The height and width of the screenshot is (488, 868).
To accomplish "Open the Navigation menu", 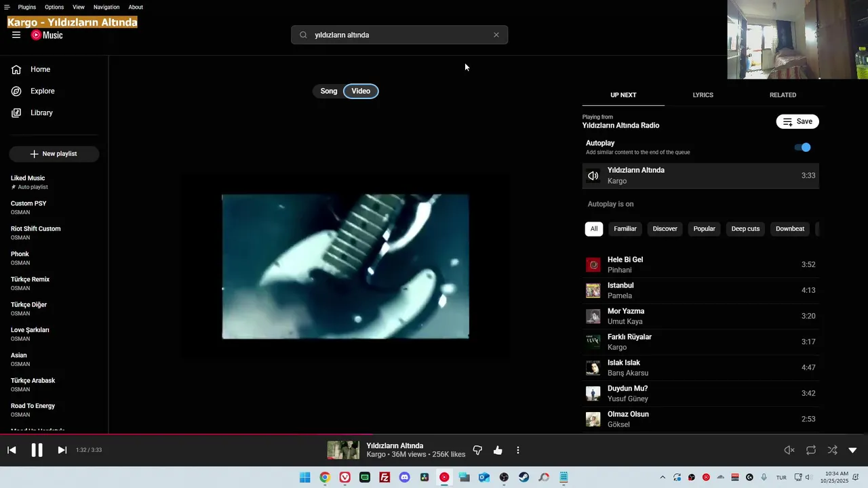I will click(x=106, y=7).
